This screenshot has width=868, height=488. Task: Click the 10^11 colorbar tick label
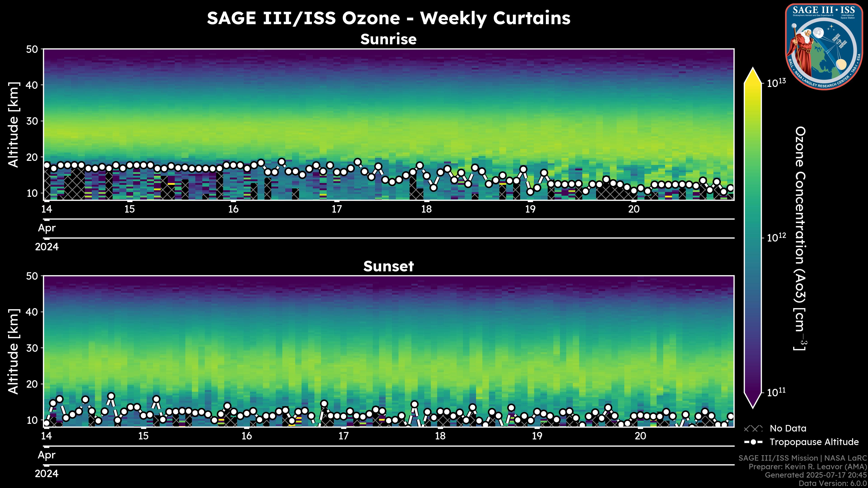point(776,392)
